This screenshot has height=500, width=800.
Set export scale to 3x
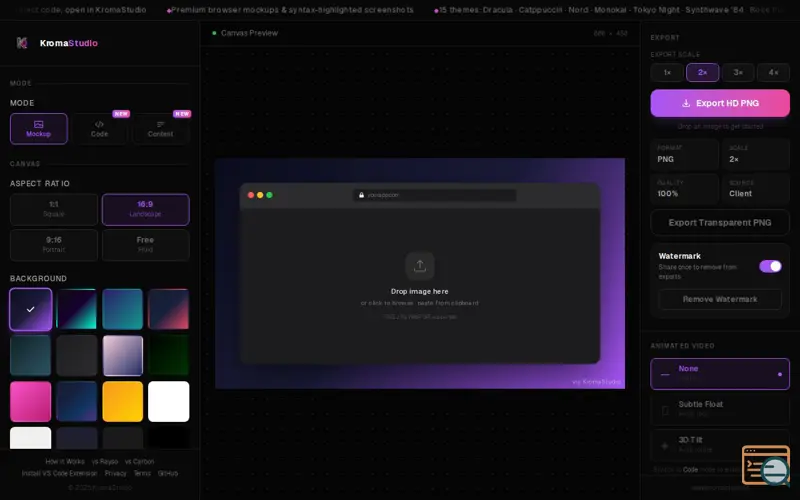738,72
